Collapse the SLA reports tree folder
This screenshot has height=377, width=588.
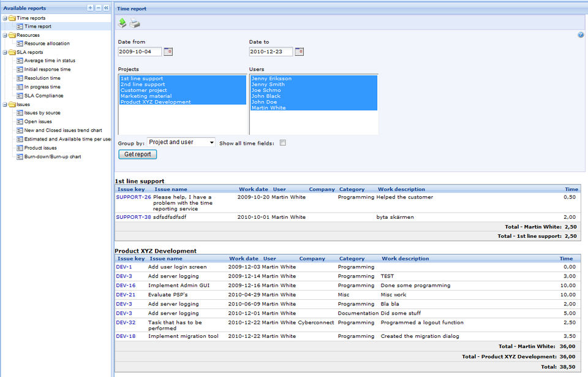[5, 53]
